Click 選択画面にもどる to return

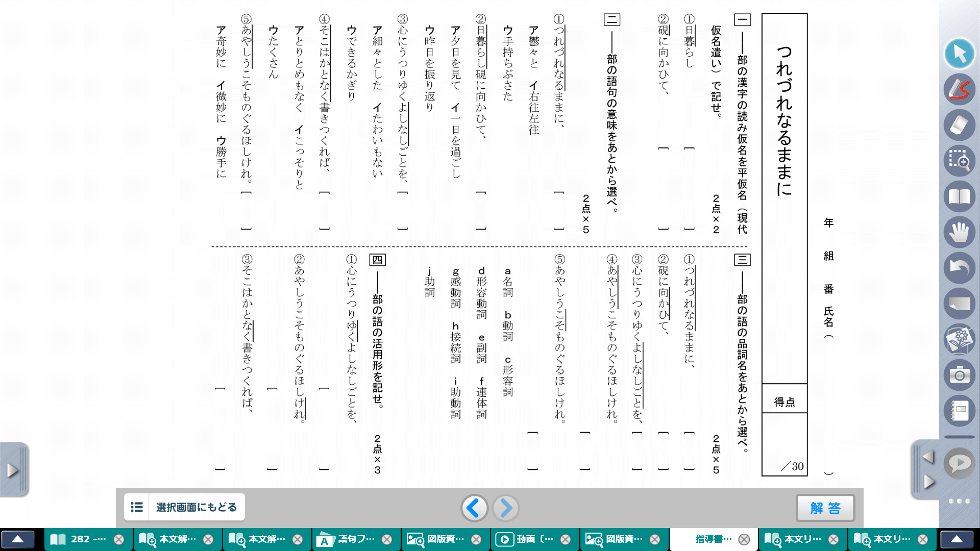(x=184, y=507)
